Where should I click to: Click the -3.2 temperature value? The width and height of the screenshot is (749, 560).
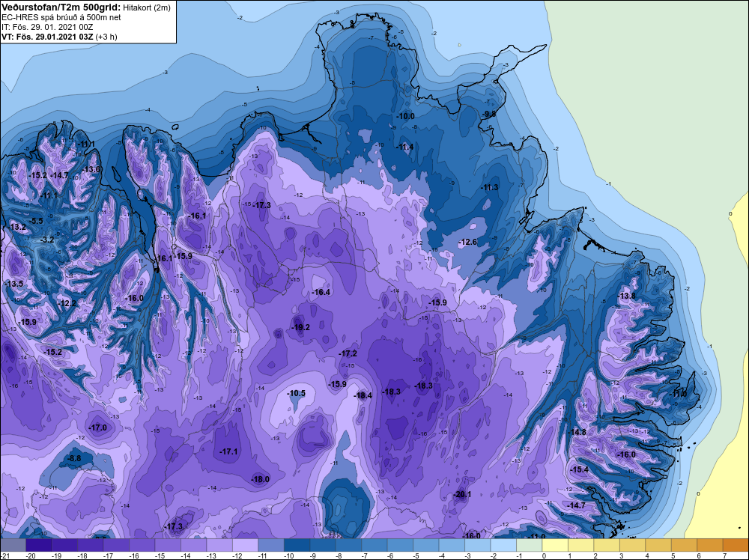tap(46, 240)
